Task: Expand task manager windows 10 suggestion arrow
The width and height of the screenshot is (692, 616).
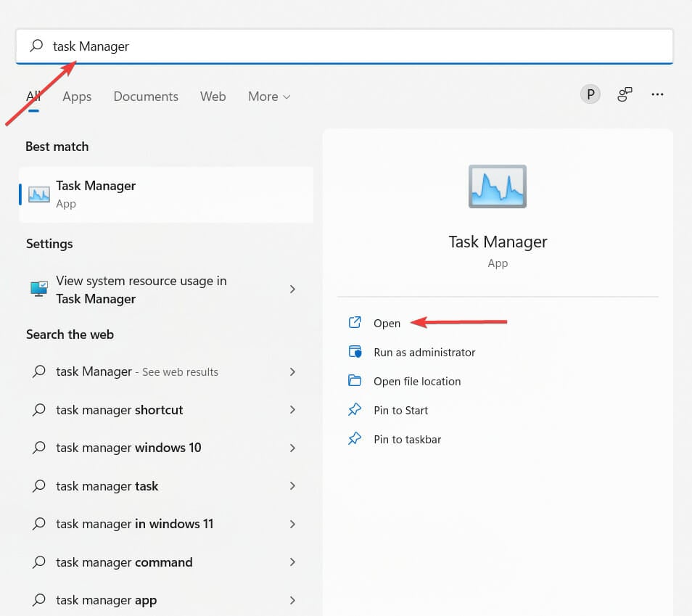Action: coord(292,448)
